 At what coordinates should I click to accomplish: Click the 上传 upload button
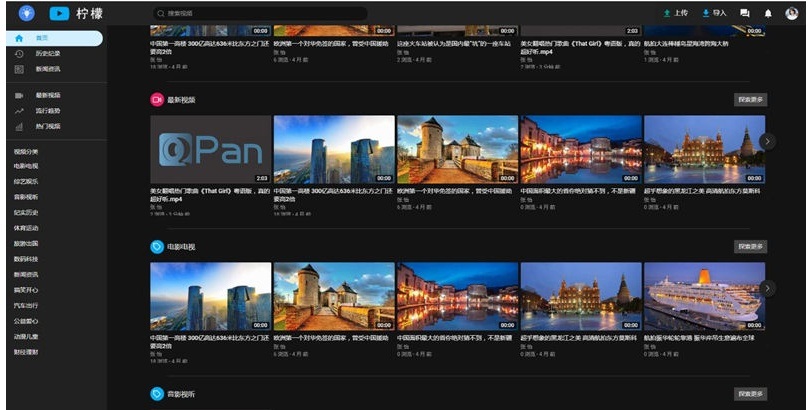click(x=676, y=13)
